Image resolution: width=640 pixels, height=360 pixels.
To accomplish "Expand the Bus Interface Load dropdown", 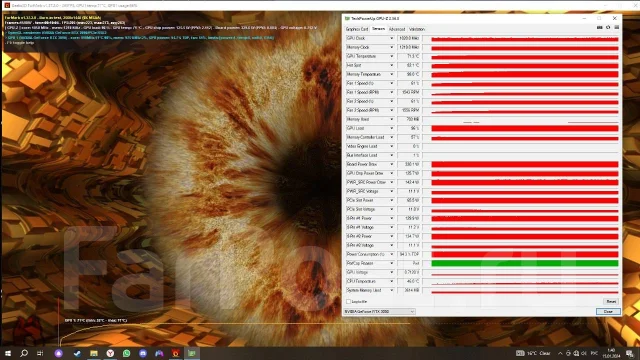I will (x=391, y=155).
